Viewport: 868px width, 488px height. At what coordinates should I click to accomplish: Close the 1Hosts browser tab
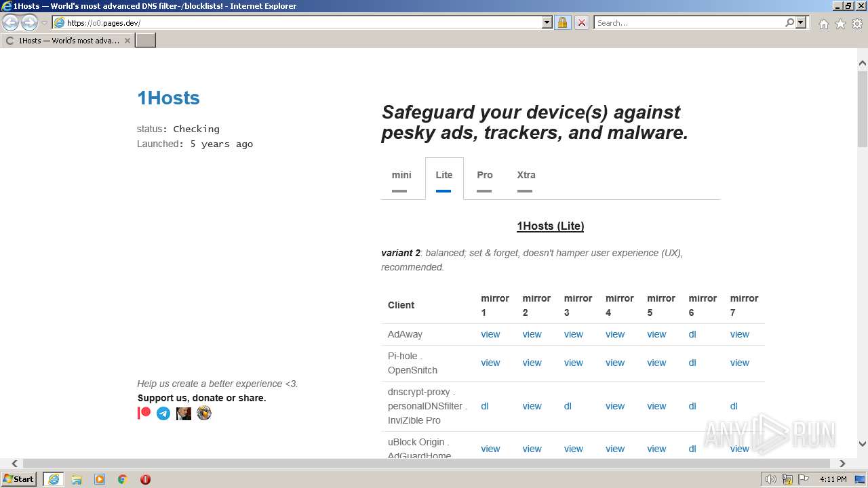click(x=127, y=41)
